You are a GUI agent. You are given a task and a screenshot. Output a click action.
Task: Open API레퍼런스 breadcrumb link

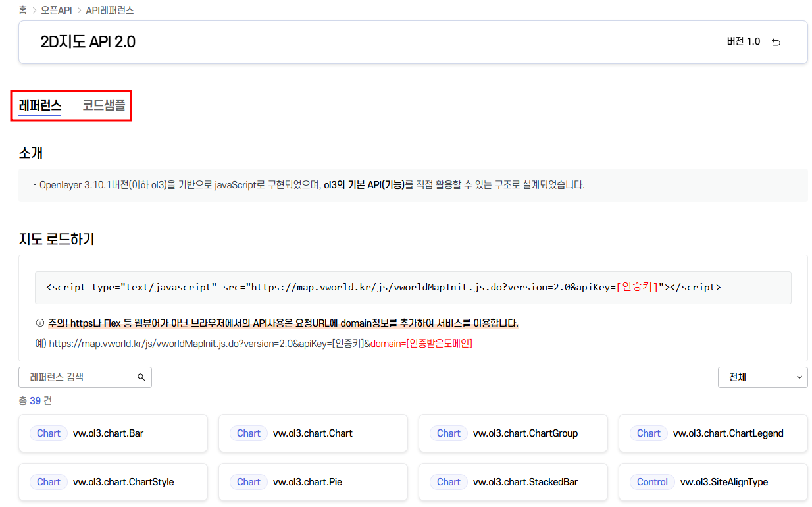110,11
